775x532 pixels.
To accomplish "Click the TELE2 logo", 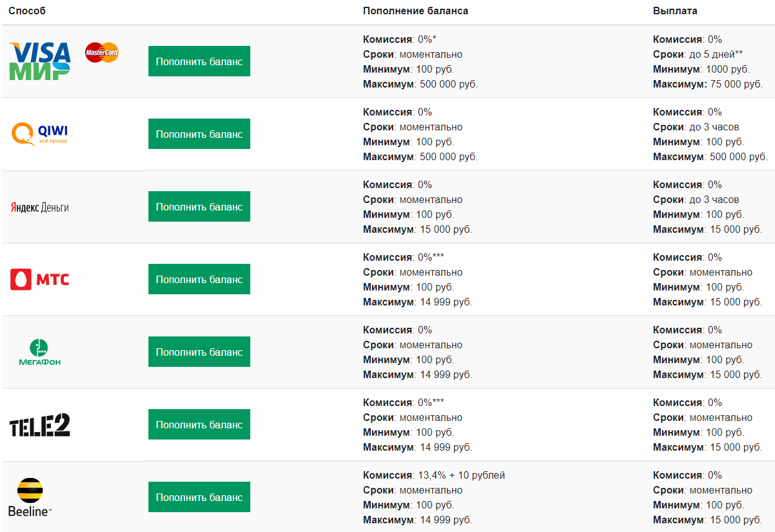I will (x=40, y=425).
